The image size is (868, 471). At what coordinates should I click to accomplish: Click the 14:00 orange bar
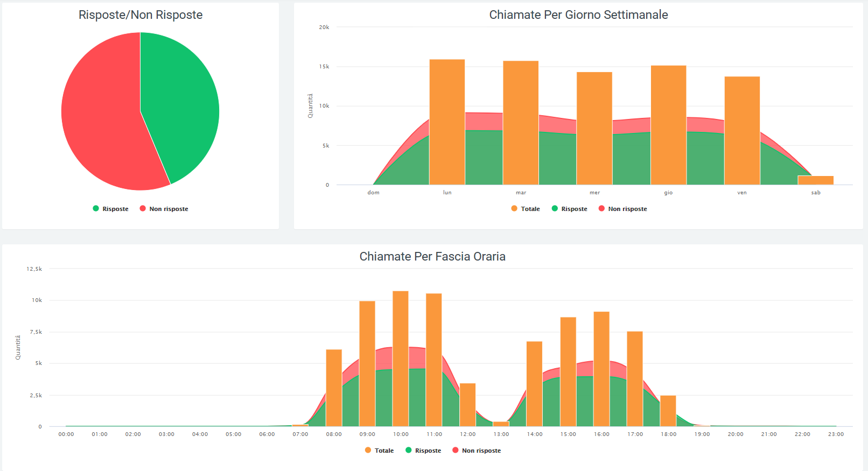[x=534, y=384]
